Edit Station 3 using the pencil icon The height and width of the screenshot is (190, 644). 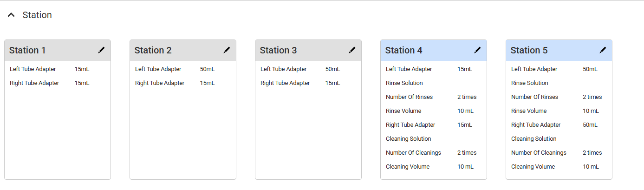(x=352, y=50)
